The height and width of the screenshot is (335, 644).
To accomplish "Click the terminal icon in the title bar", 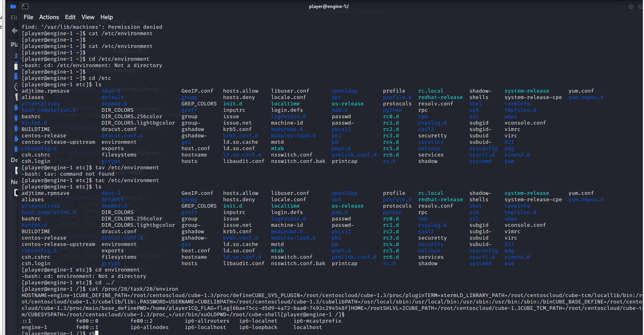I will click(25, 6).
